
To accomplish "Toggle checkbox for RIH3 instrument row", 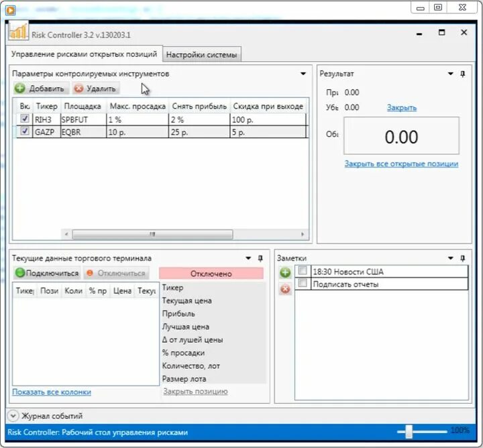I will tap(25, 118).
